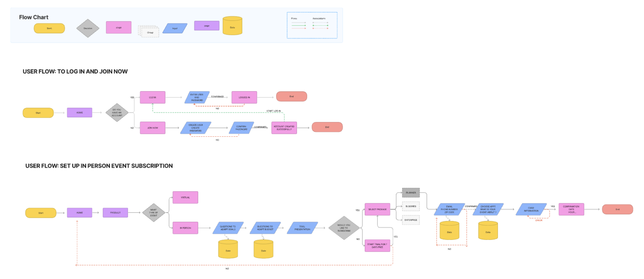Screen dimensions: 644x279
Task: Select the CONFIRM PASSWORD input shape
Action: coord(241,128)
